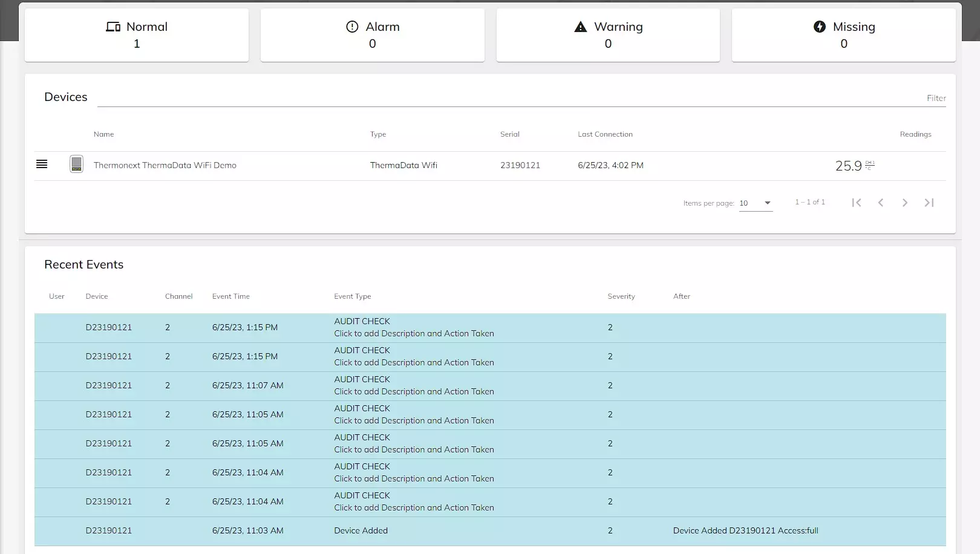Viewport: 980px width, 554px height.
Task: Click the 6/25/23, 11:07 AM audit check event
Action: coord(490,386)
